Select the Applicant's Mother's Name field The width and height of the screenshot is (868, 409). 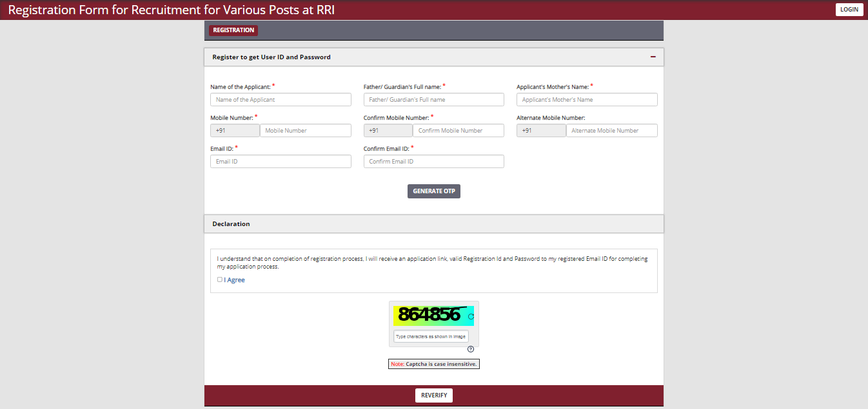click(587, 100)
